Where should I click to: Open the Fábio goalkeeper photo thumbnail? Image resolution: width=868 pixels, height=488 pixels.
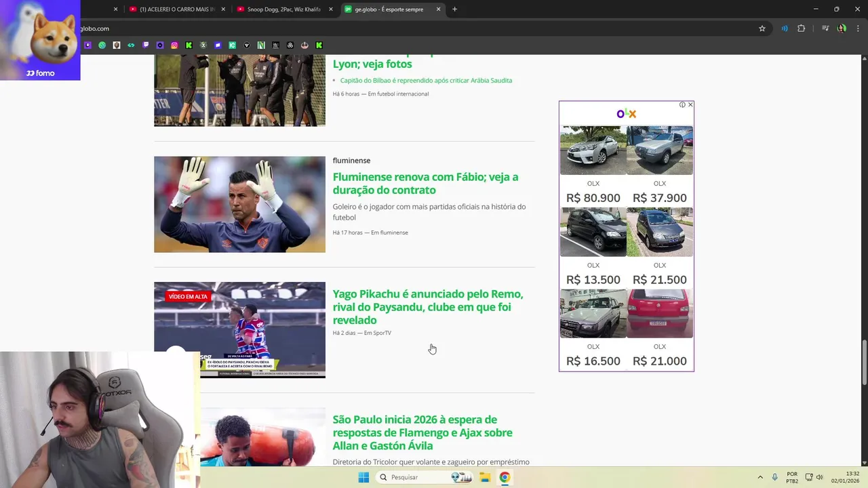pyautogui.click(x=239, y=205)
